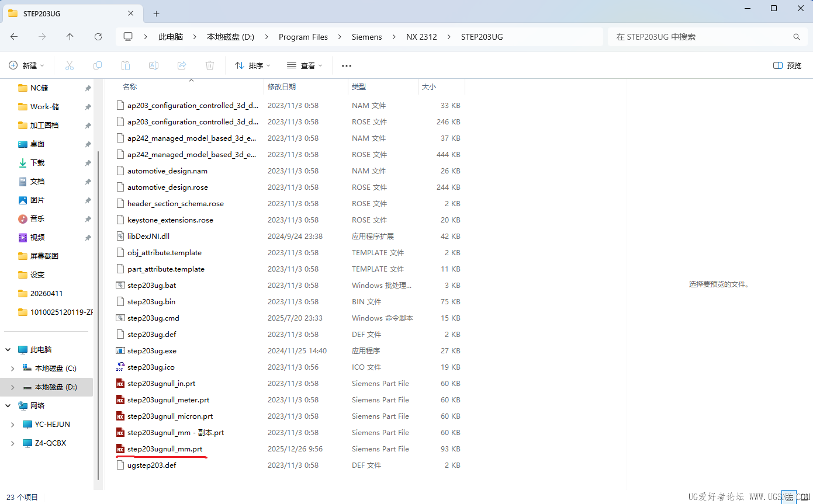Sort files by 修改日期 column header

[282, 86]
